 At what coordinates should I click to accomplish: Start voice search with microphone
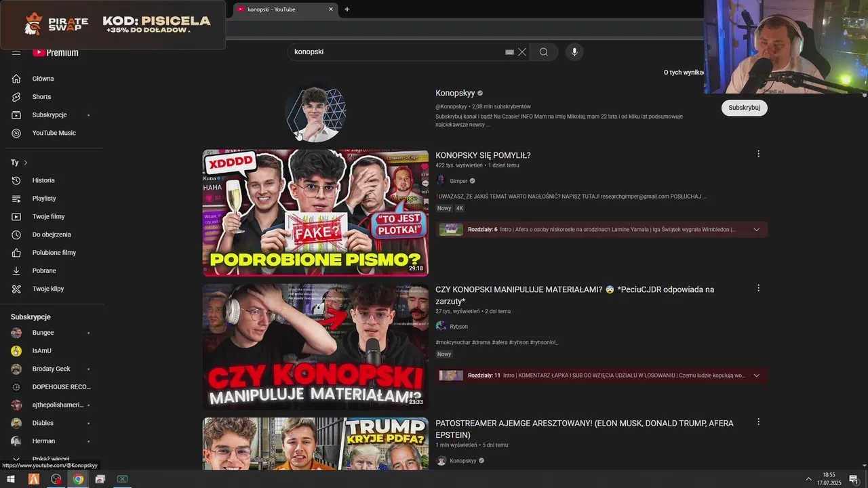pos(574,52)
